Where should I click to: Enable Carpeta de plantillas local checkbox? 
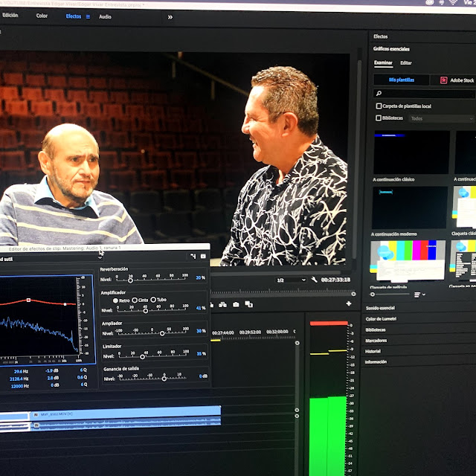379,106
